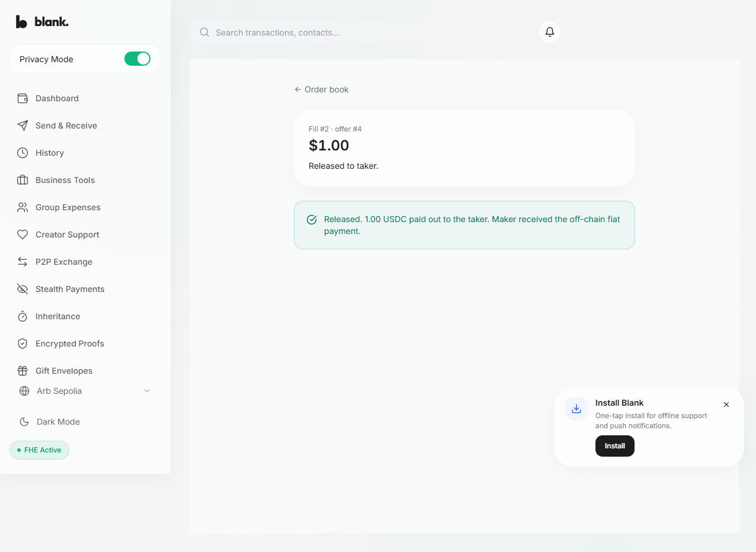Image resolution: width=756 pixels, height=552 pixels.
Task: Toggle the Privacy Mode switch
Action: pyautogui.click(x=137, y=59)
